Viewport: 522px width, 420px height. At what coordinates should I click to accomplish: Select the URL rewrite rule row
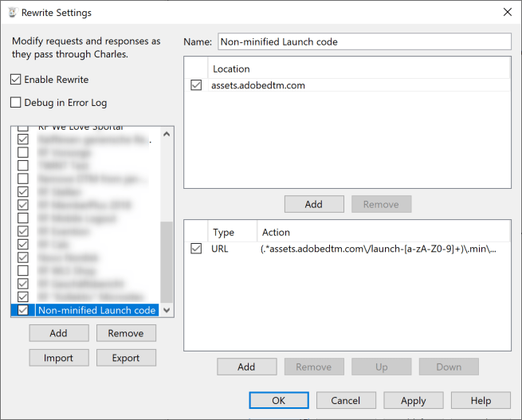[359, 249]
